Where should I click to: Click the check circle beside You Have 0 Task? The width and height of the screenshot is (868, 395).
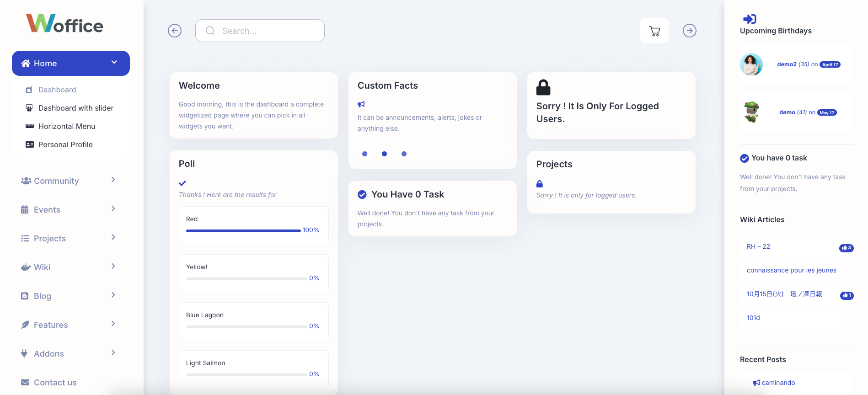362,194
